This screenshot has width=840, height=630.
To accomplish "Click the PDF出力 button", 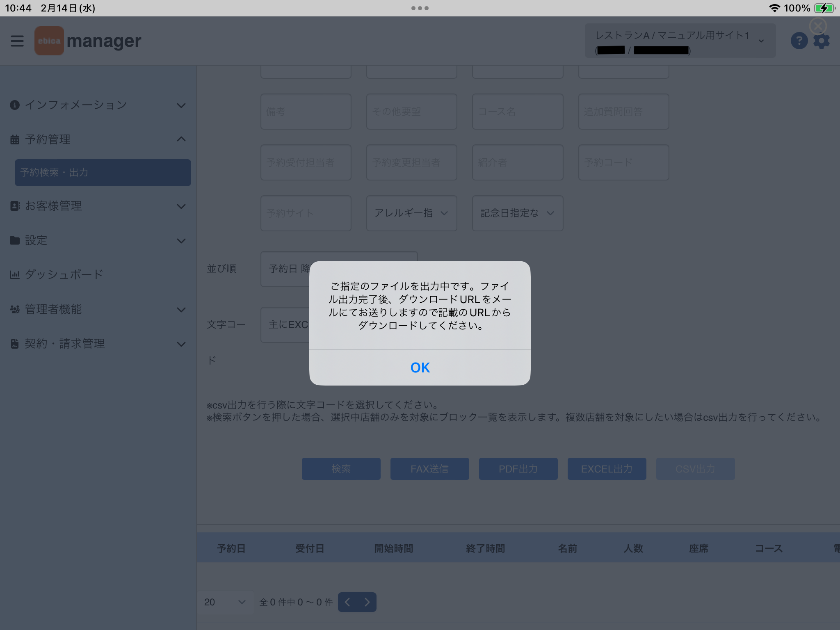I will pos(518,469).
